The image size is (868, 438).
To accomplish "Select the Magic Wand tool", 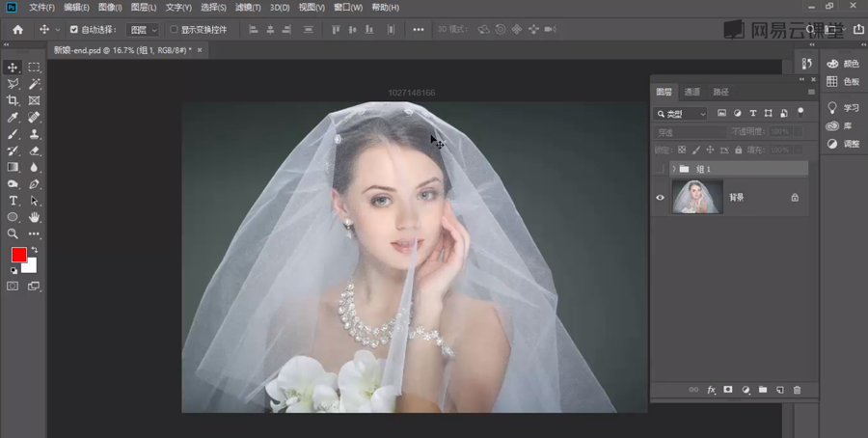I will (35, 84).
